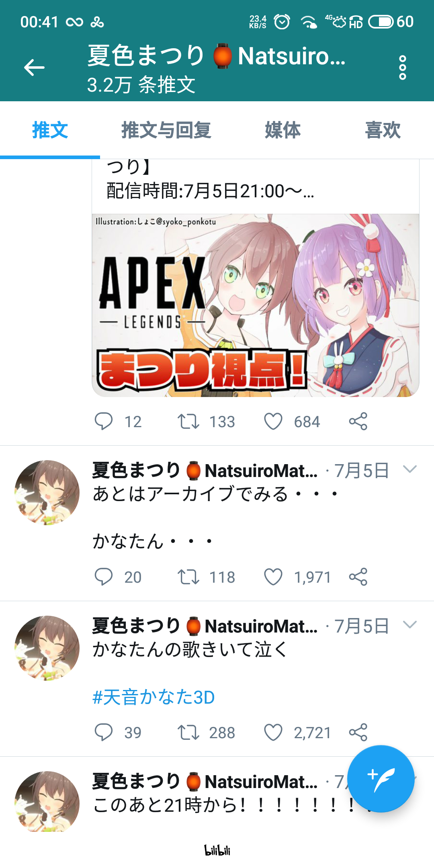The image size is (434, 868).
Task: Open the 喜欢 tab
Action: tap(383, 130)
